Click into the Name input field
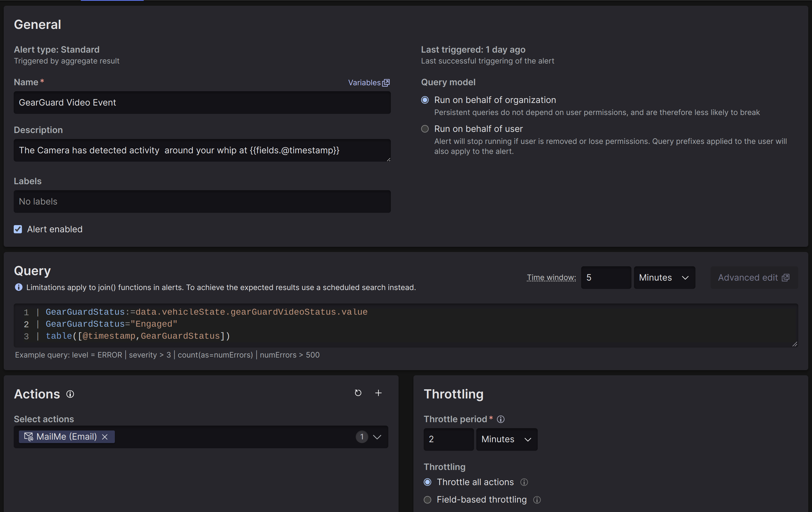Image resolution: width=812 pixels, height=512 pixels. coord(202,103)
